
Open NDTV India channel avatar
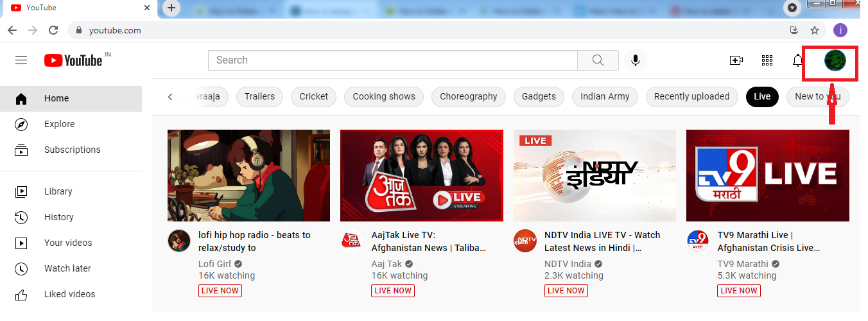525,241
